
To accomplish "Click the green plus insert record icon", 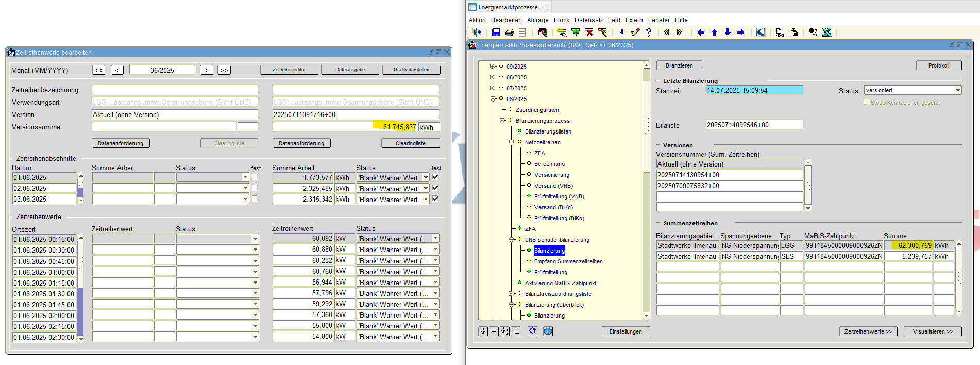I will pos(576,32).
